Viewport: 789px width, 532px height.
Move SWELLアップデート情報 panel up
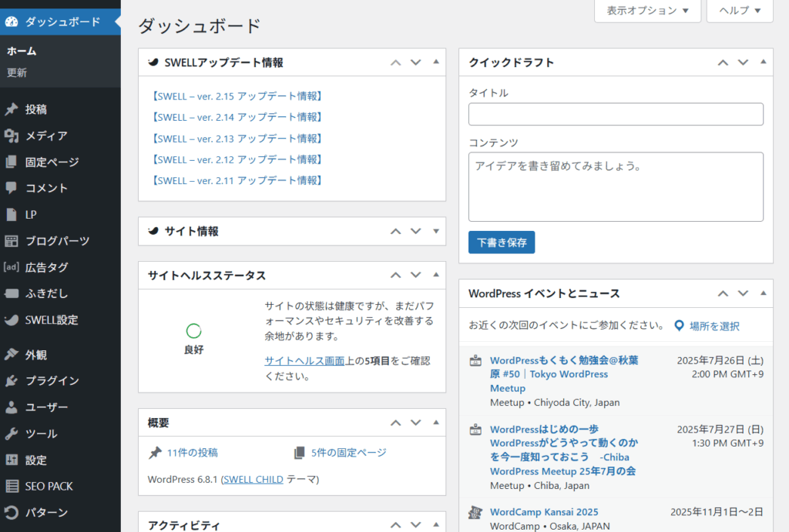click(396, 62)
